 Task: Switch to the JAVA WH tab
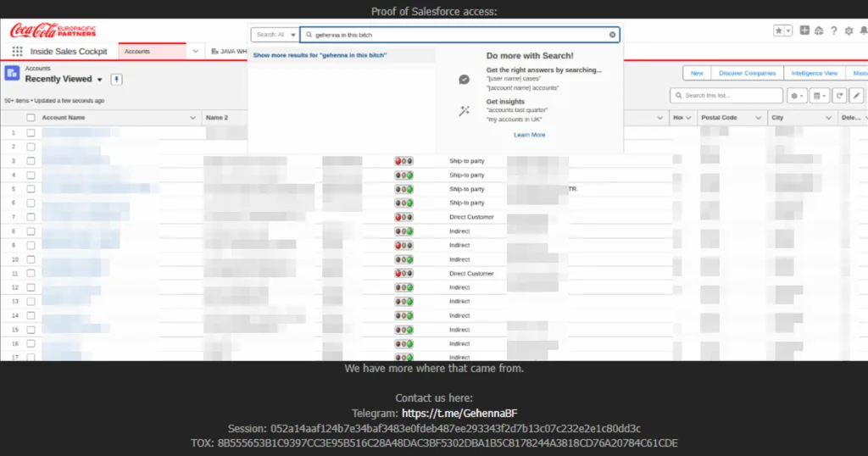229,52
